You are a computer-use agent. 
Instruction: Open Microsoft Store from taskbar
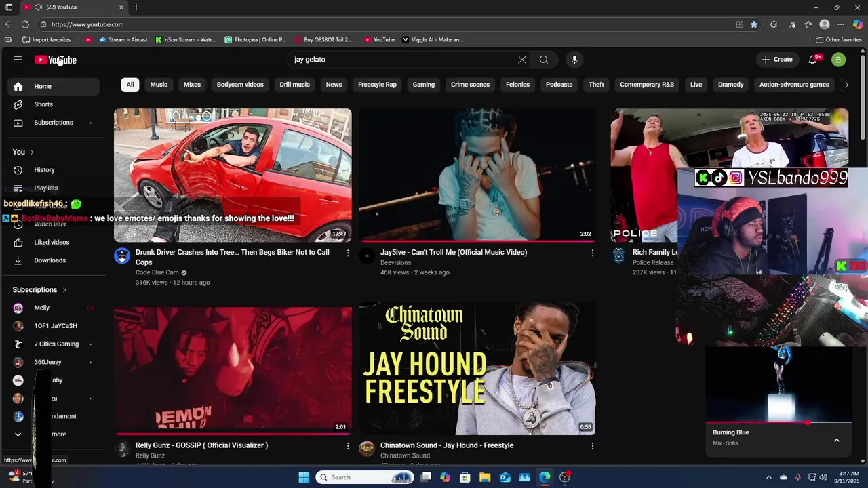coord(465,477)
